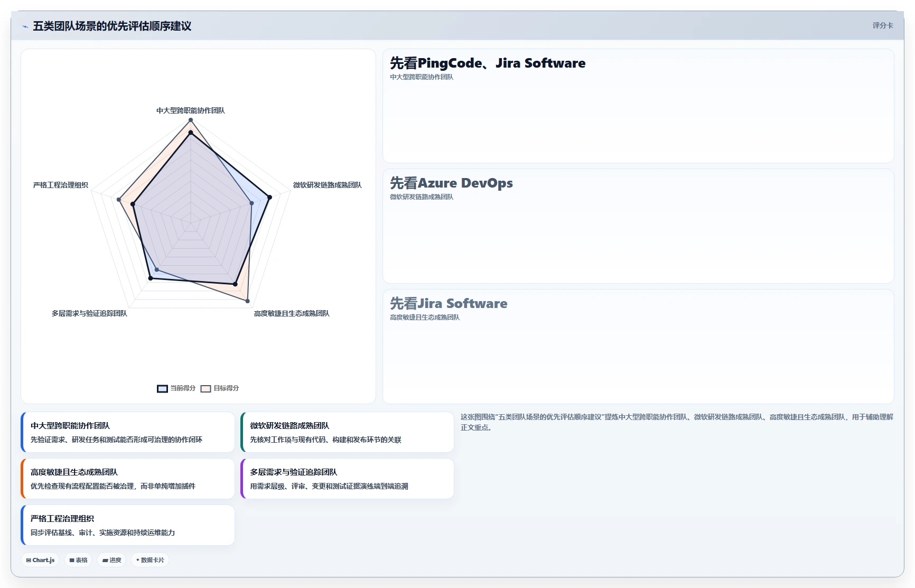Click the current-score point on the 多层需求与验证追踪团队 axis
Viewport: 915px width, 588px height.
(x=151, y=278)
